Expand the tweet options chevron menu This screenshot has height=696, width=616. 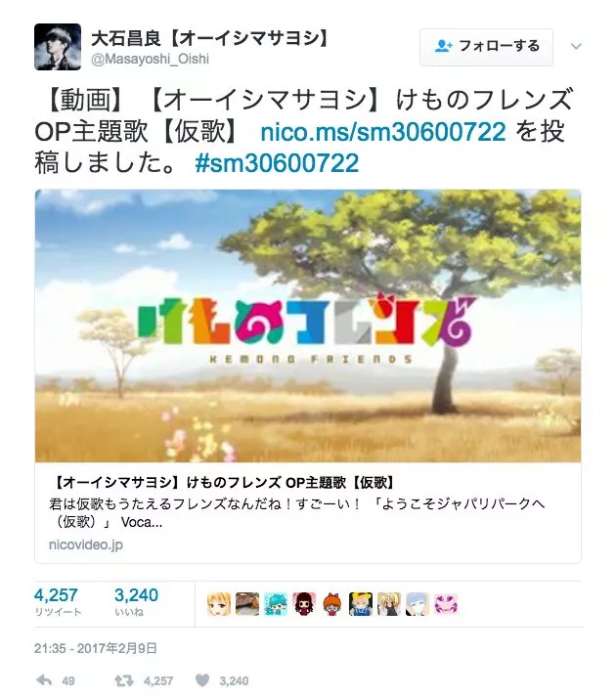pyautogui.click(x=576, y=46)
